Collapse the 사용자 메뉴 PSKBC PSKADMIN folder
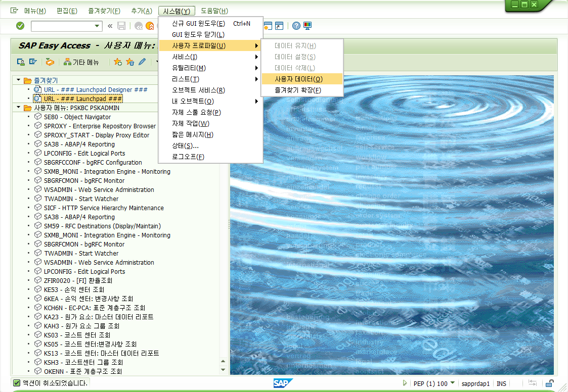 [x=19, y=108]
